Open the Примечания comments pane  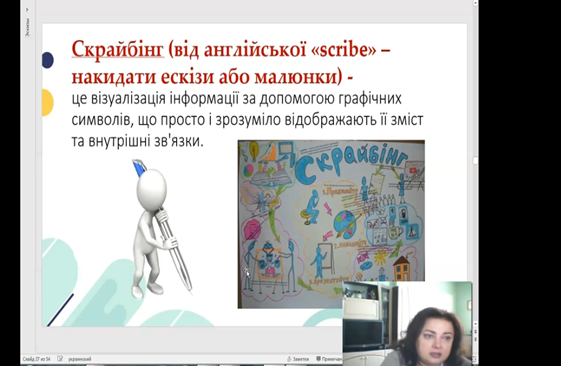329,359
